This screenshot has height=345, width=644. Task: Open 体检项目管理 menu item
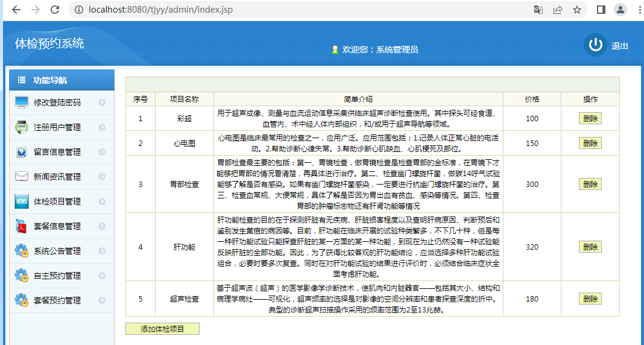coord(62,201)
